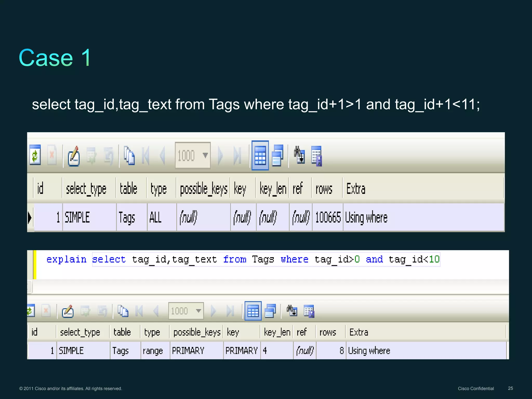The height and width of the screenshot is (399, 532).
Task: Select (null) possible_keys cell in upper grid
Action: coord(203,217)
